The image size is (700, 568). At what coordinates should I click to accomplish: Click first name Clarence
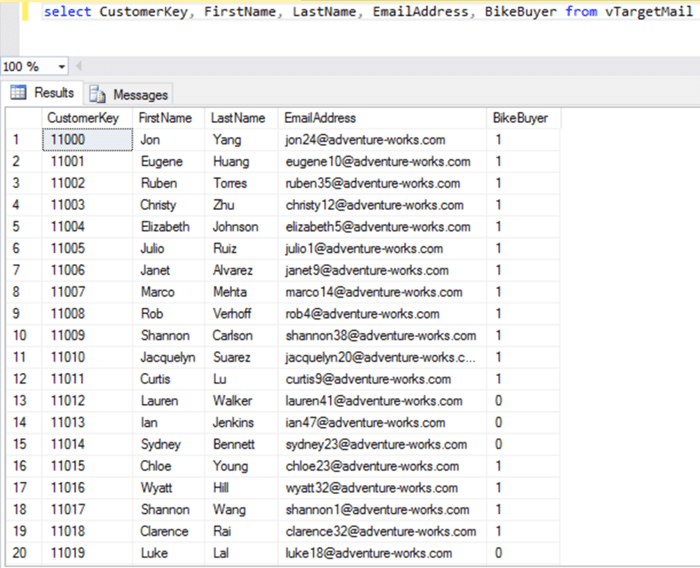pyautogui.click(x=164, y=531)
